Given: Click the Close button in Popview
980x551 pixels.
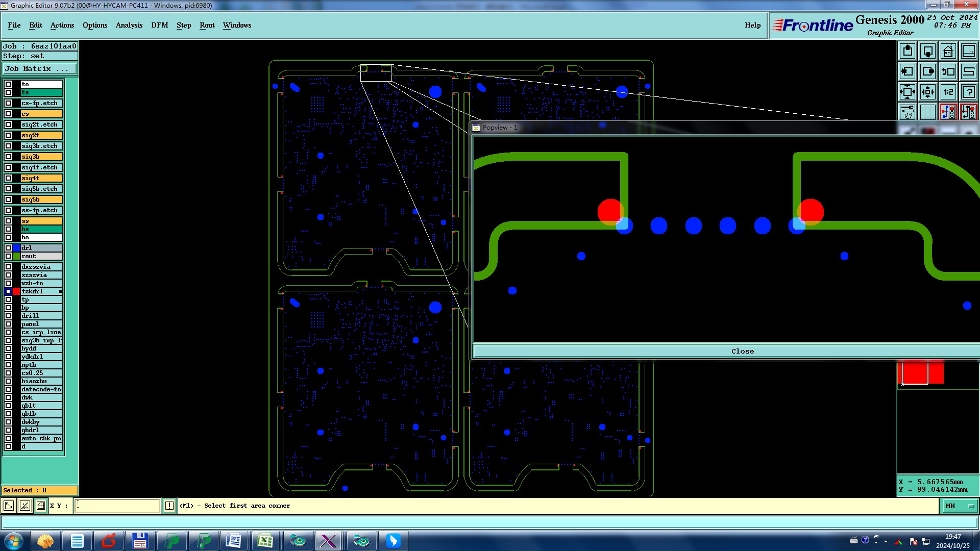Looking at the screenshot, I should coord(742,351).
